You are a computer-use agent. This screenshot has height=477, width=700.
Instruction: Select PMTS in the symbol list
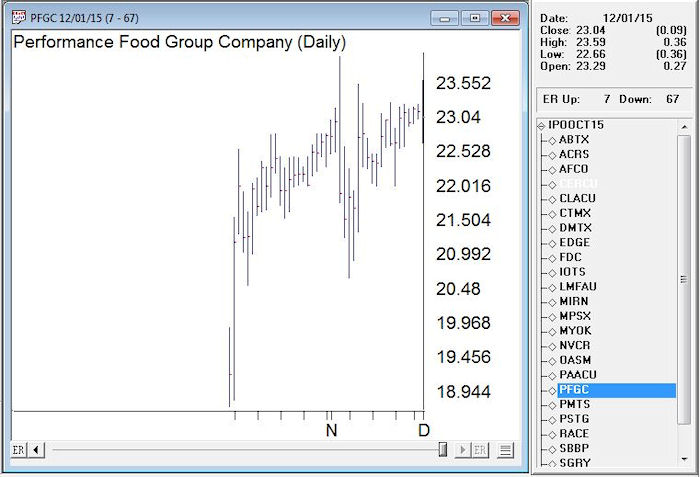(x=575, y=404)
